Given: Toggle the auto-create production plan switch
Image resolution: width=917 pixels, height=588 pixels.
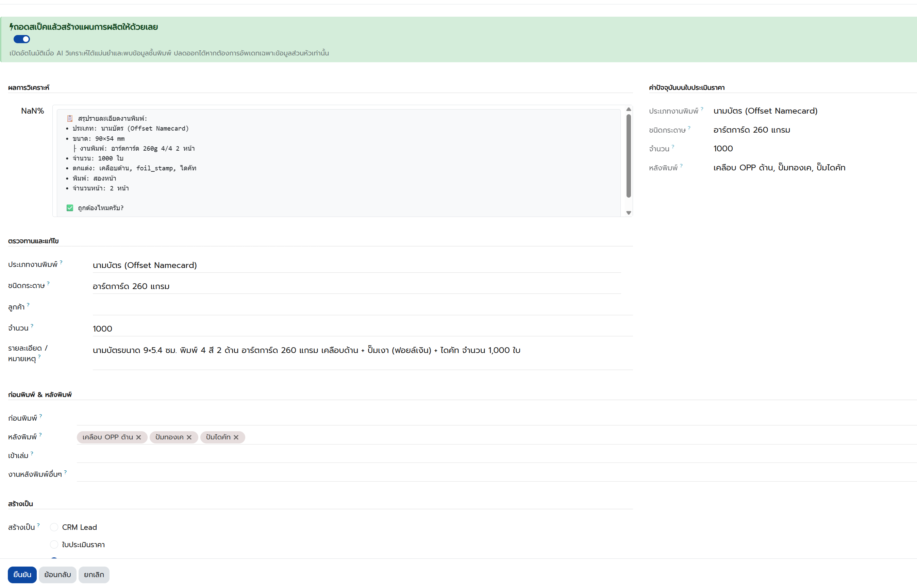Looking at the screenshot, I should click(22, 39).
